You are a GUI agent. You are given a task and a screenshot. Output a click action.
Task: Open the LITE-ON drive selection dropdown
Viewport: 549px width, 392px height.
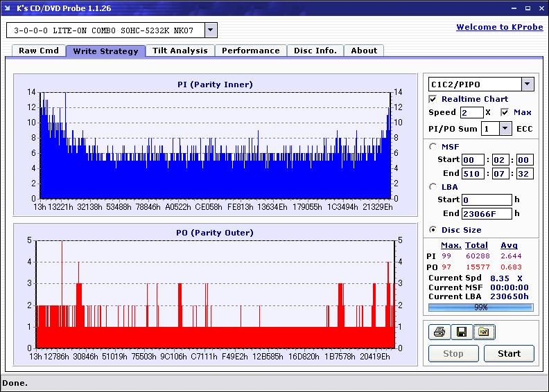[211, 30]
